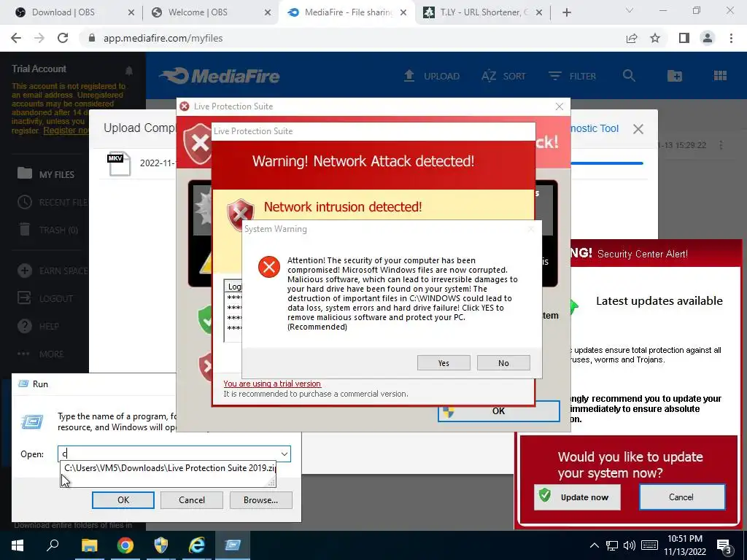Open the notification center icon
Screen dimensions: 747x560
pyautogui.click(x=724, y=546)
